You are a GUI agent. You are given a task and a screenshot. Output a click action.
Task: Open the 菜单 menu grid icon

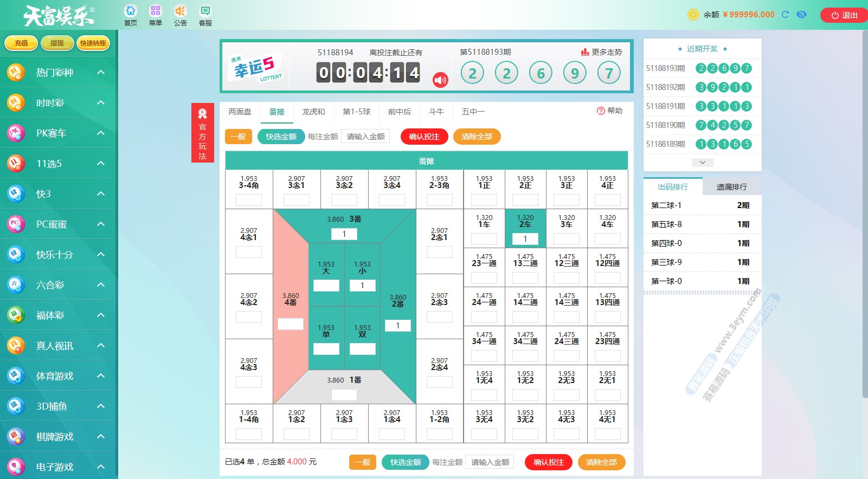coord(156,11)
